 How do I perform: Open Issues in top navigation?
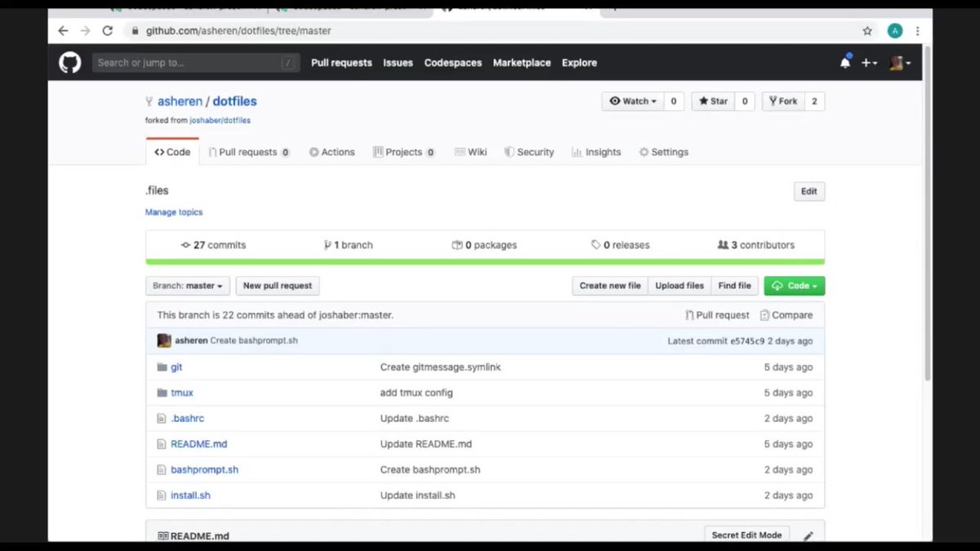(x=398, y=63)
